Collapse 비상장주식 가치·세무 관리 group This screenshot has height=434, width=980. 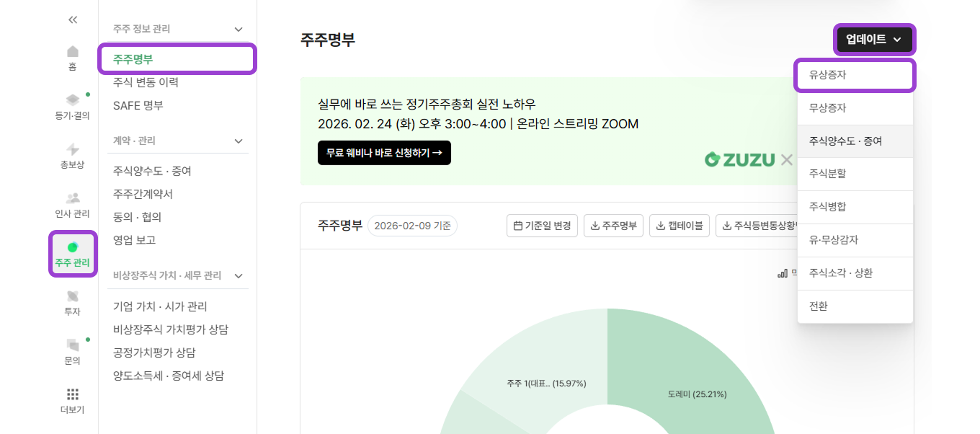238,275
